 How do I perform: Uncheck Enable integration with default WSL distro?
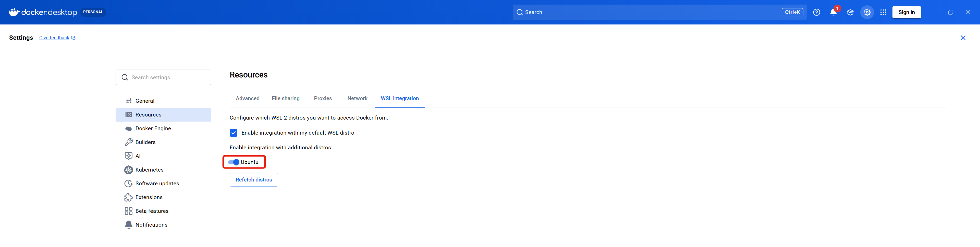[234, 133]
